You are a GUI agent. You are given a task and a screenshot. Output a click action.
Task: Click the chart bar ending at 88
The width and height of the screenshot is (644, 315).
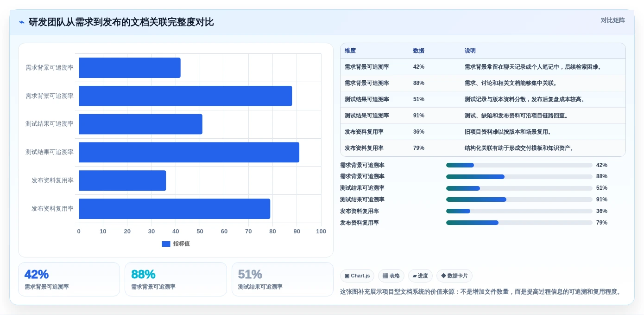coord(185,96)
